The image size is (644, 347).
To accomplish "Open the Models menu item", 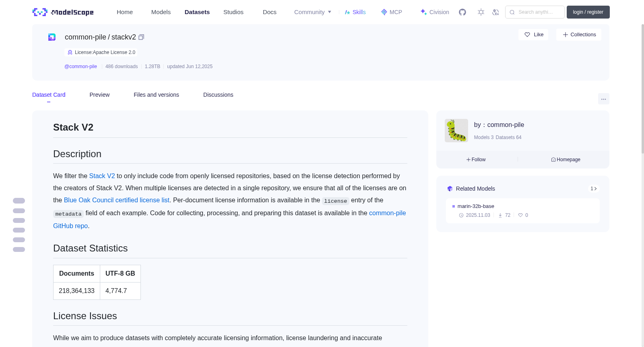I will tap(161, 12).
